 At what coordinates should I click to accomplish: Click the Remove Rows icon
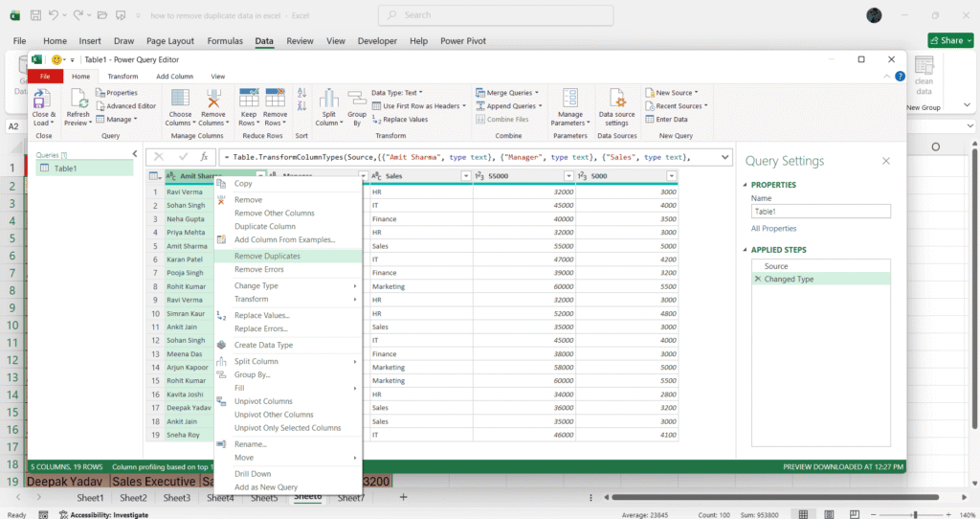tap(275, 99)
